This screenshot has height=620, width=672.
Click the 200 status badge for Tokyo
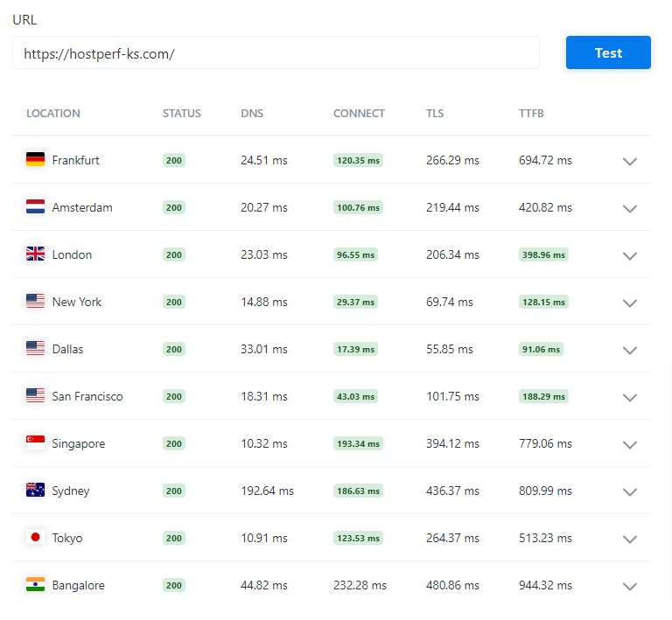tap(173, 538)
